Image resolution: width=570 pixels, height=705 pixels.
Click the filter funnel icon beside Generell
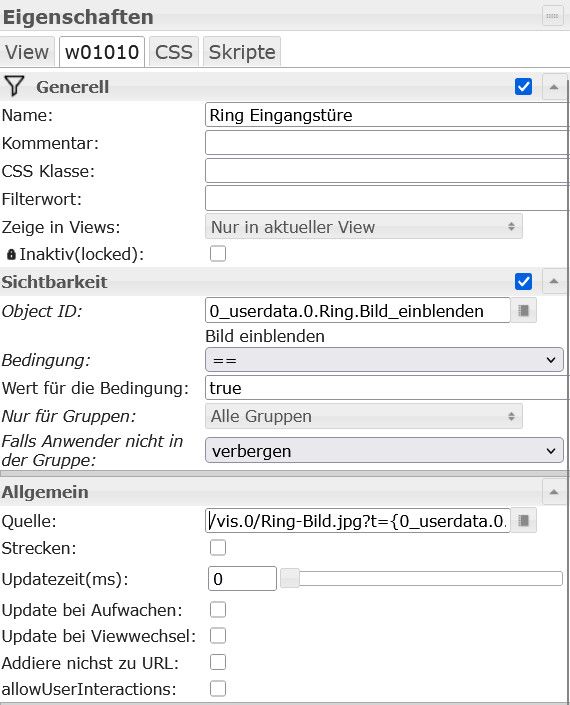[x=13, y=86]
